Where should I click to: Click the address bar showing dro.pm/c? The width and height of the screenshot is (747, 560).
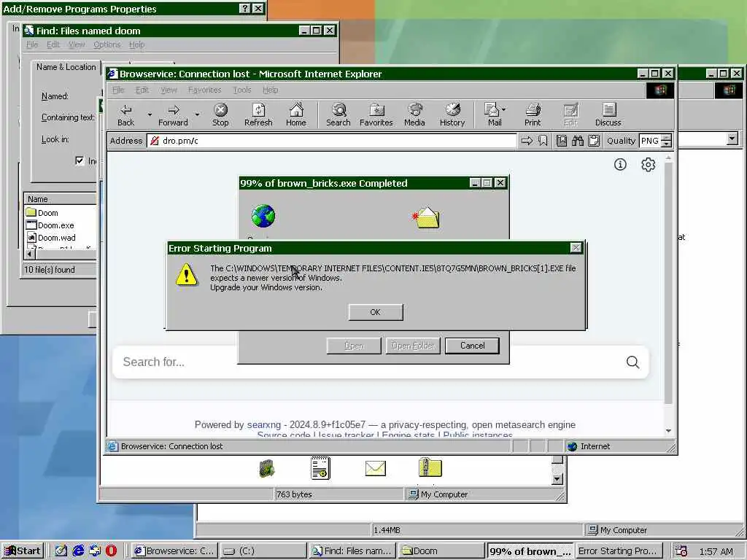[x=332, y=141]
